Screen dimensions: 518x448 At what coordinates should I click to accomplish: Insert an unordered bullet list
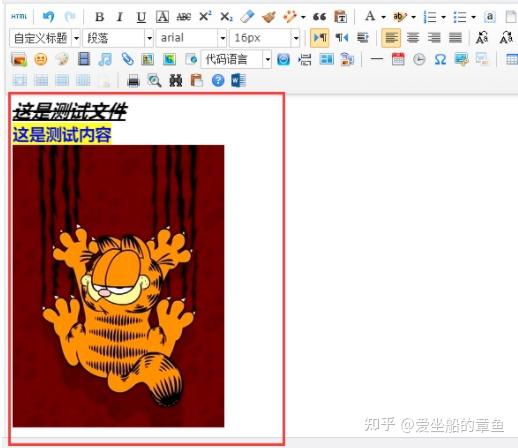point(460,17)
